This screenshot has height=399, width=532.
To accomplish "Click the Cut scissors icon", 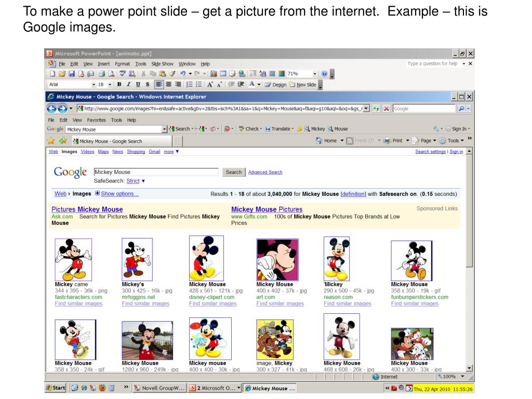I will pos(143,73).
